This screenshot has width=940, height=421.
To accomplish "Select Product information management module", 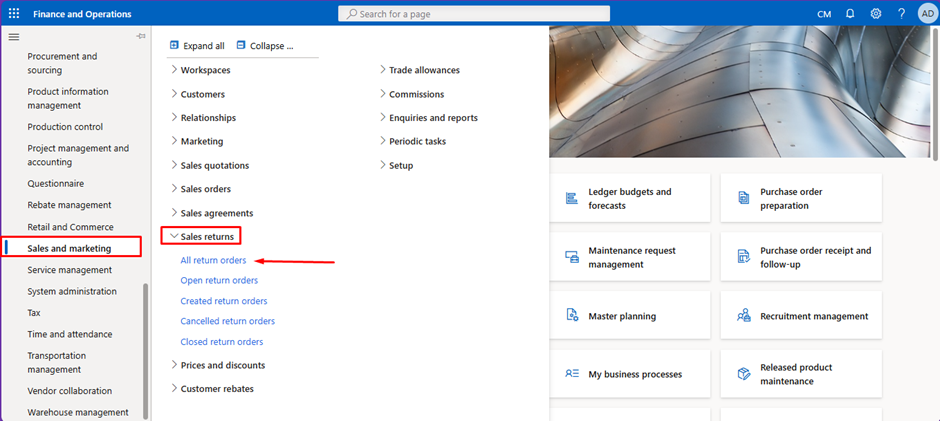I will click(x=68, y=98).
